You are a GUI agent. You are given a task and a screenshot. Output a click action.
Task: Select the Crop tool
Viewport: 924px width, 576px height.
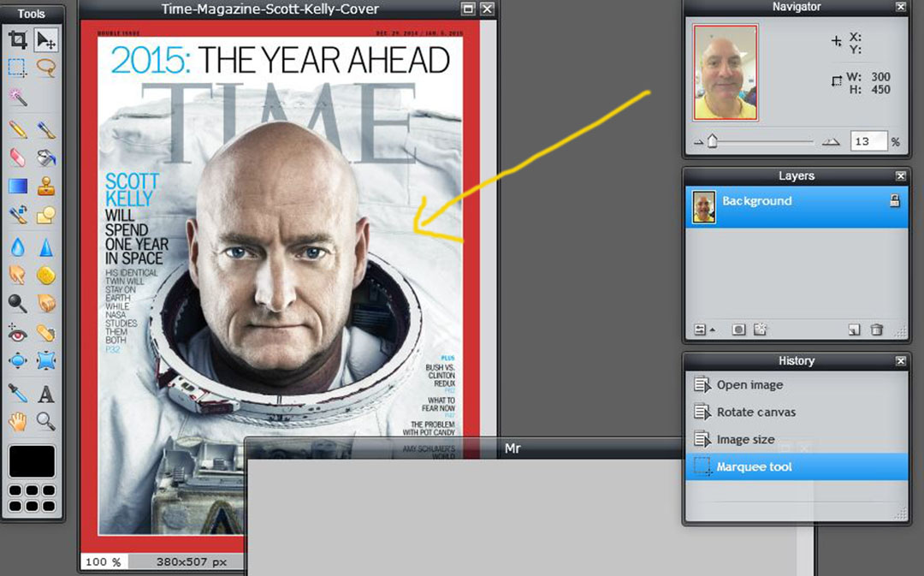[18, 40]
